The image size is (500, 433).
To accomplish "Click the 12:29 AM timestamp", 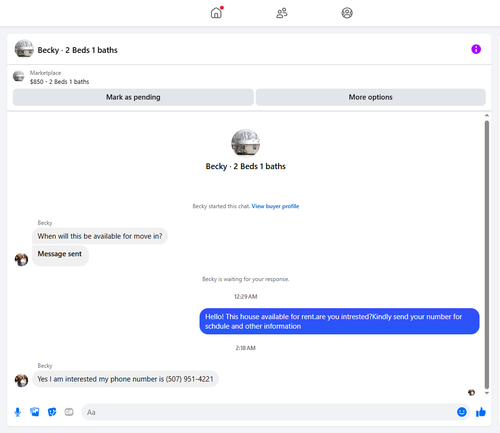I will pos(246,296).
